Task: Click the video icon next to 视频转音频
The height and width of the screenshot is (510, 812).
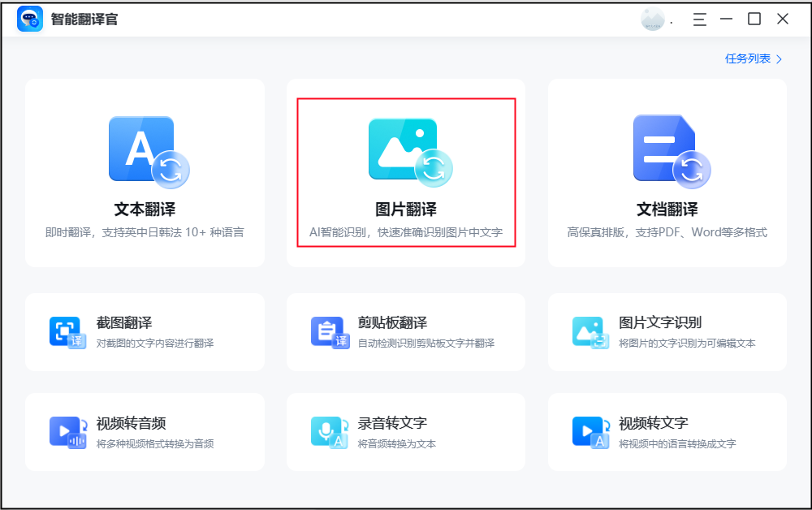Action: [x=67, y=432]
